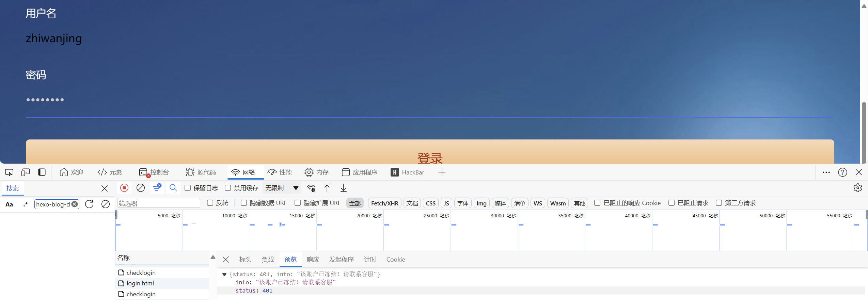The height and width of the screenshot is (300, 868).
Task: Open the Cookie detail tab
Action: 396,260
